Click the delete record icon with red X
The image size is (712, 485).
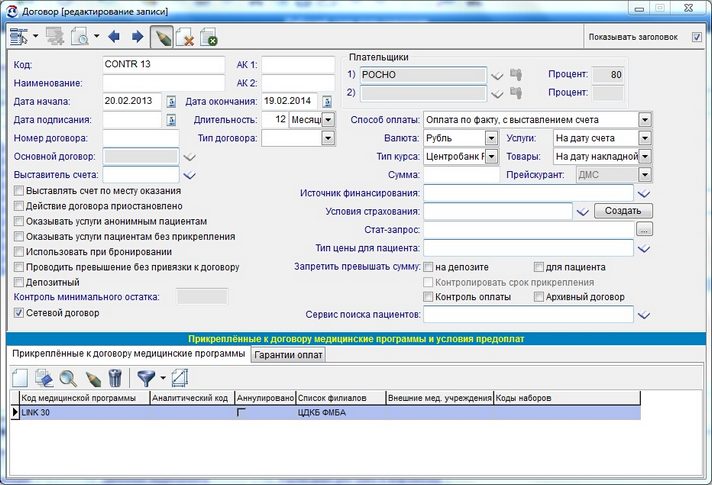point(185,37)
